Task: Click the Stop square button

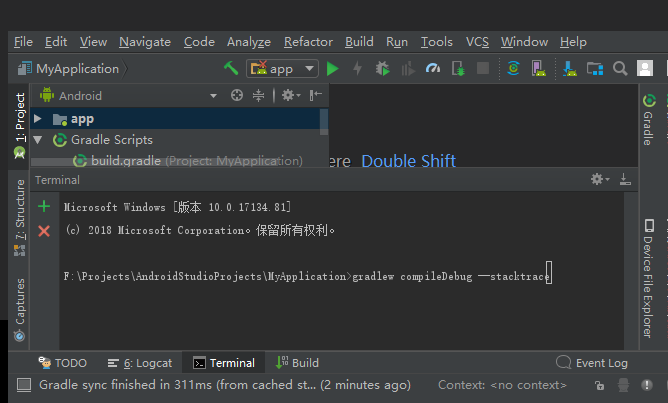Action: pyautogui.click(x=483, y=68)
